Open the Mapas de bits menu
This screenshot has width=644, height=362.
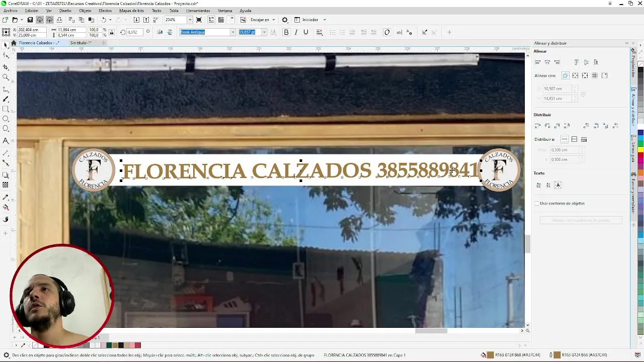point(131,11)
